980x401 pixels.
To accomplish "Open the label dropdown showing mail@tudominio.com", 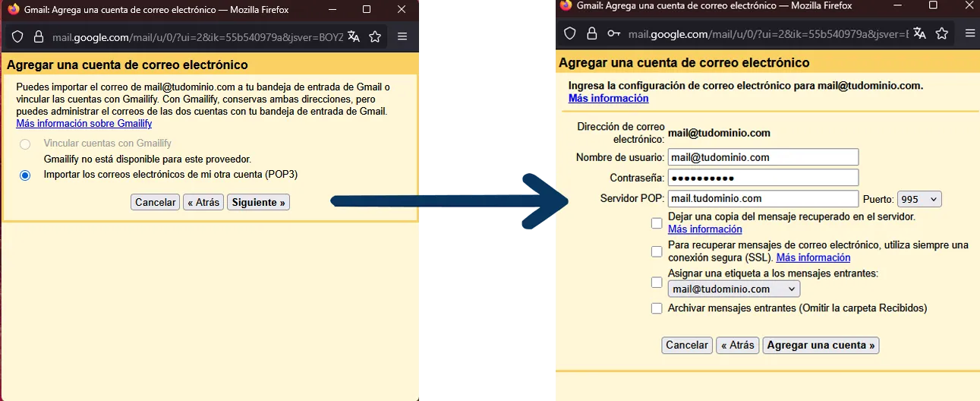I will click(733, 289).
